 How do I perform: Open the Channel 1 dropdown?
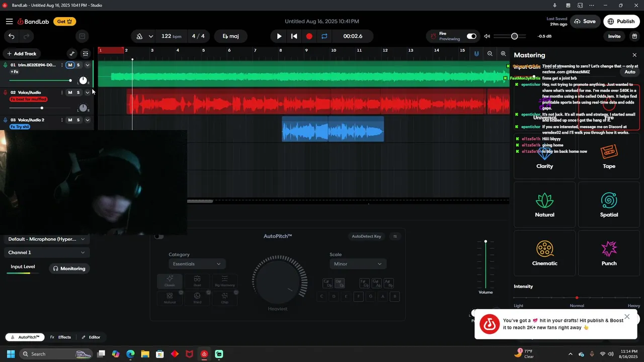[47, 252]
